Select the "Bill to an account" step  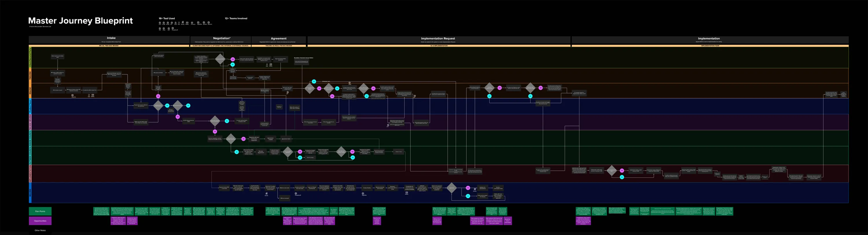tap(285, 198)
